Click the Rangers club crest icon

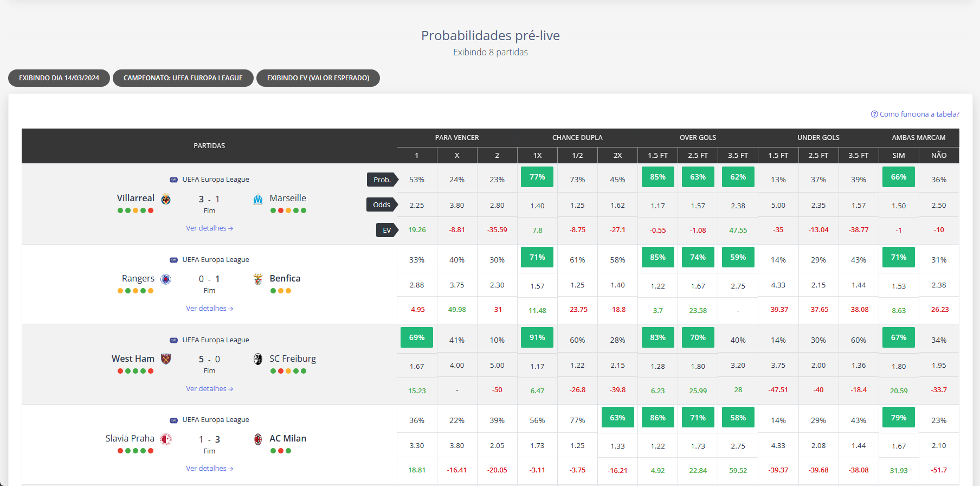(166, 279)
